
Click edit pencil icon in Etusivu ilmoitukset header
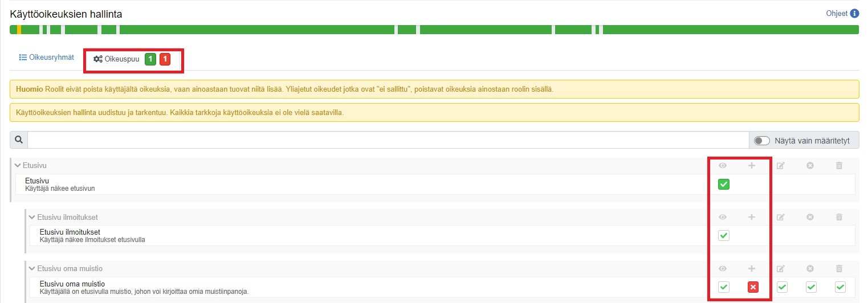tap(781, 217)
